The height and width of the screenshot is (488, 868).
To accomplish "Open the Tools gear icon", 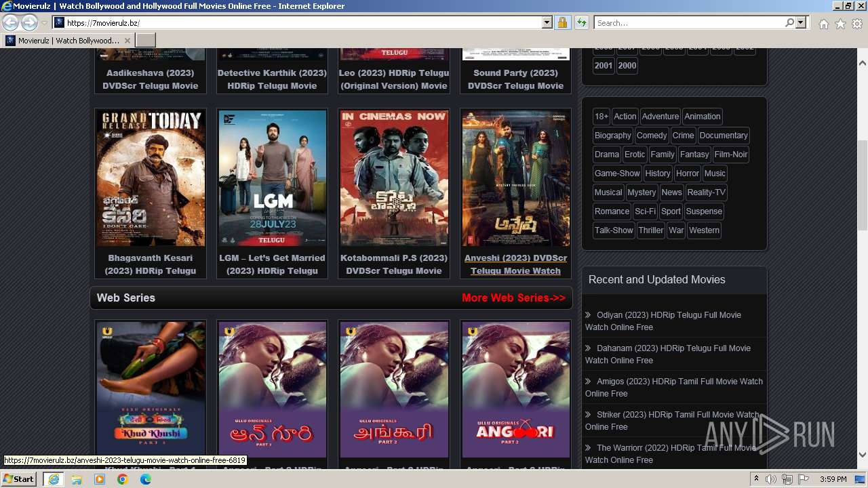I will 857,24.
